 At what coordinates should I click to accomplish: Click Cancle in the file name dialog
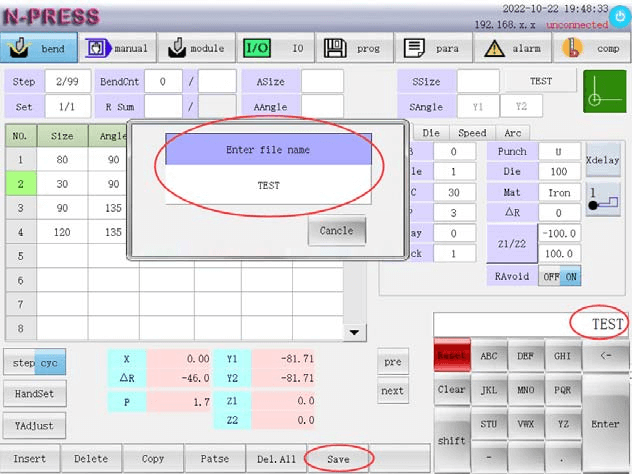(336, 231)
